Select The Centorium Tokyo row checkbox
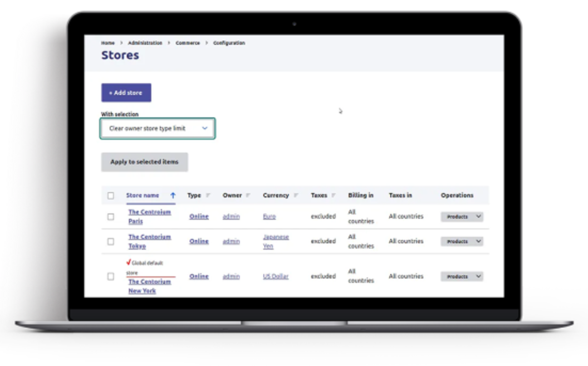 (x=111, y=242)
